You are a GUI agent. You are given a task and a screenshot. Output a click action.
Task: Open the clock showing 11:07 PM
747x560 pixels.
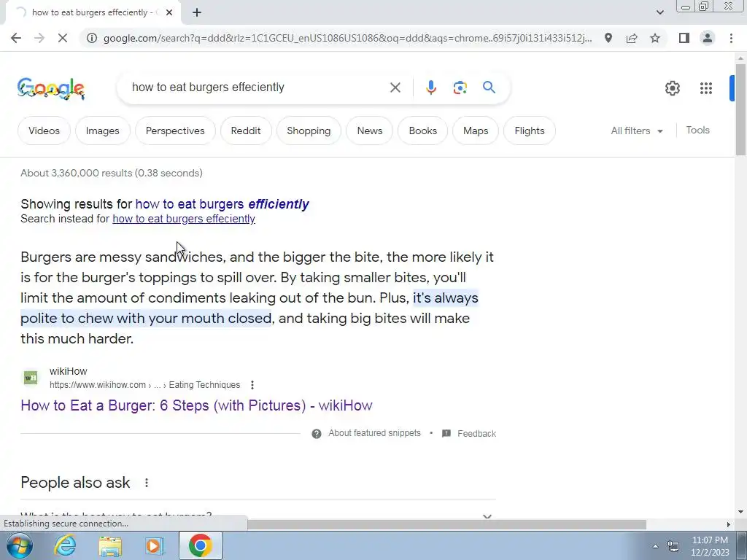click(x=710, y=546)
